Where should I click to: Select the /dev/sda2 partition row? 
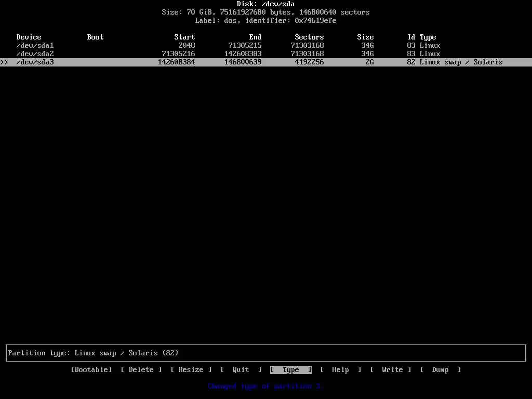[x=266, y=54]
